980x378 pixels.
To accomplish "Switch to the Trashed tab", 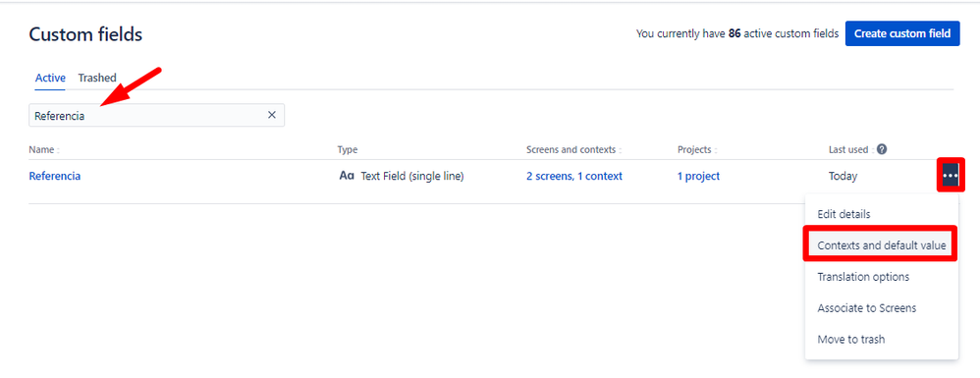I will 97,79.
